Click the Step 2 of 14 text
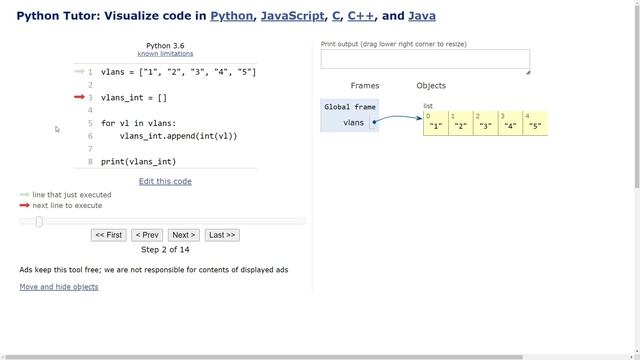The height and width of the screenshot is (360, 640). coord(165,250)
